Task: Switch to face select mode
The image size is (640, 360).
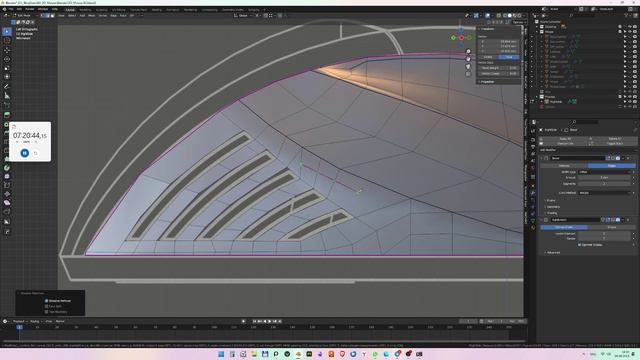Action: pyautogui.click(x=52, y=16)
